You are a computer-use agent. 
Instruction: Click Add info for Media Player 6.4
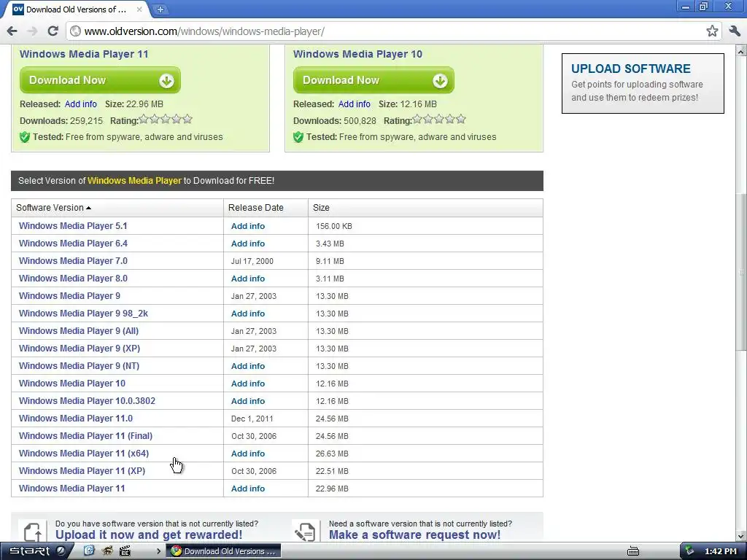click(248, 244)
